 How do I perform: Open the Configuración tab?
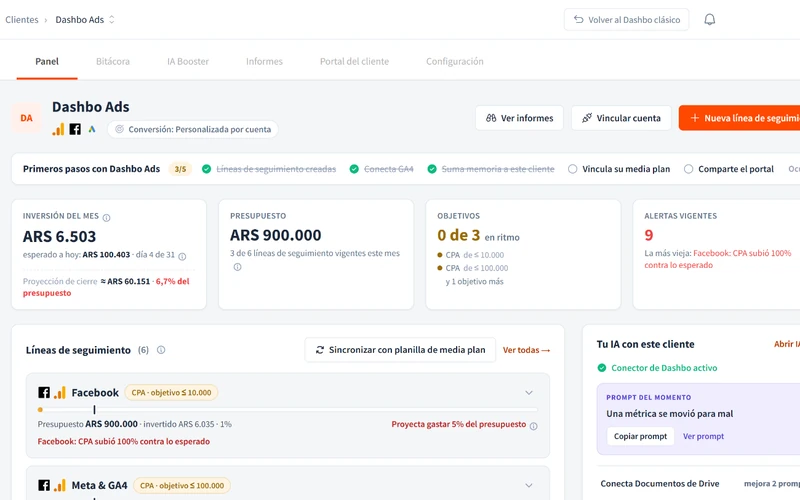(x=455, y=61)
